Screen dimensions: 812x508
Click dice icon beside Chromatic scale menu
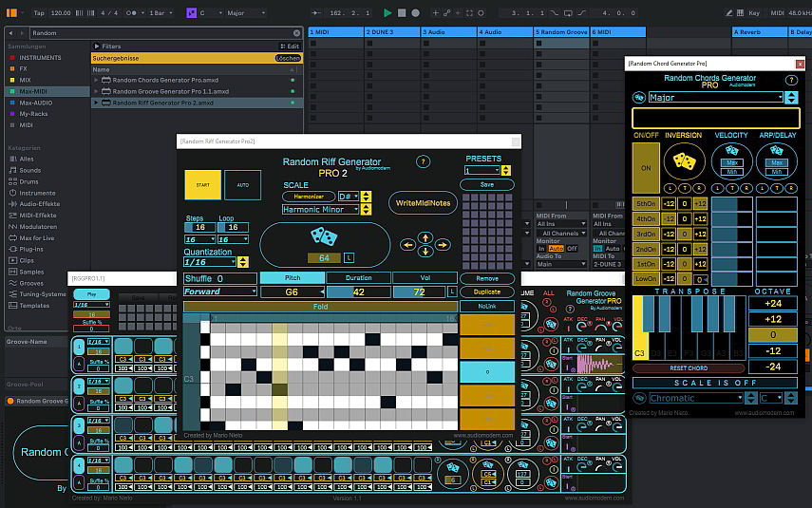coord(639,398)
